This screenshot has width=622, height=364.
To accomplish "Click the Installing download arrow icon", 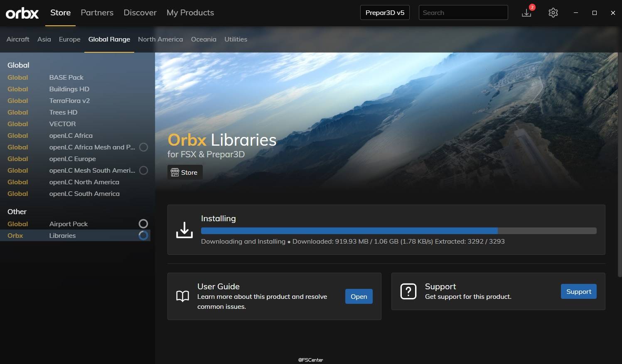I will (184, 230).
